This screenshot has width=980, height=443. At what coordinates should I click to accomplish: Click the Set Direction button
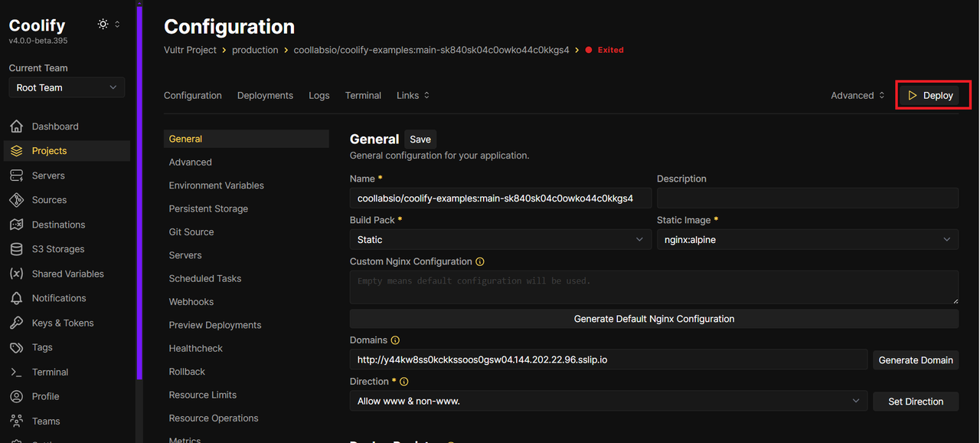916,401
